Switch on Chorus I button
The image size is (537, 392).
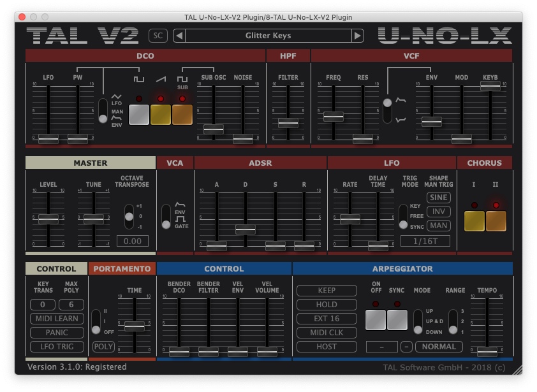coord(474,221)
